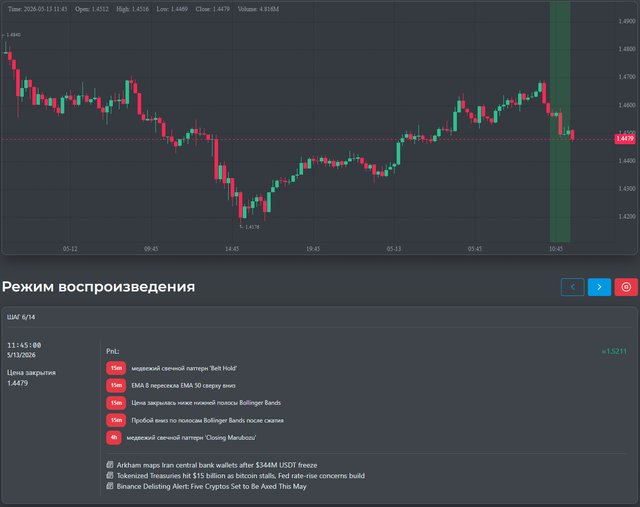The height and width of the screenshot is (507, 640).
Task: Click the Режим воспроизведения heading
Action: [x=98, y=287]
